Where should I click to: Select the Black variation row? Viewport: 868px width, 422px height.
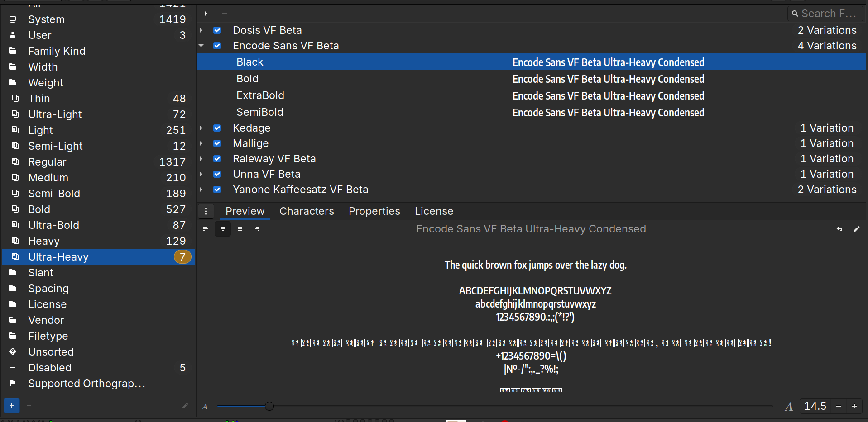click(531, 62)
